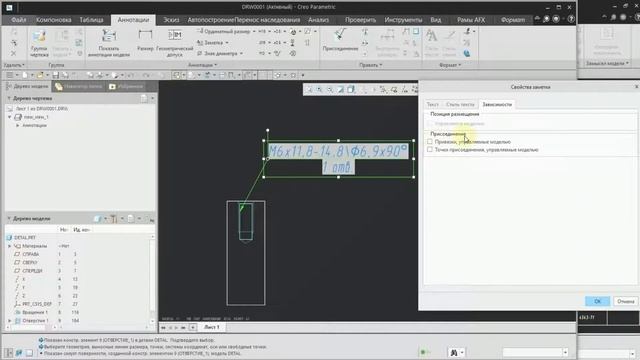Viewport: 640px width, 360px height.
Task: Open the Формат ribbon tab
Action: point(513,20)
